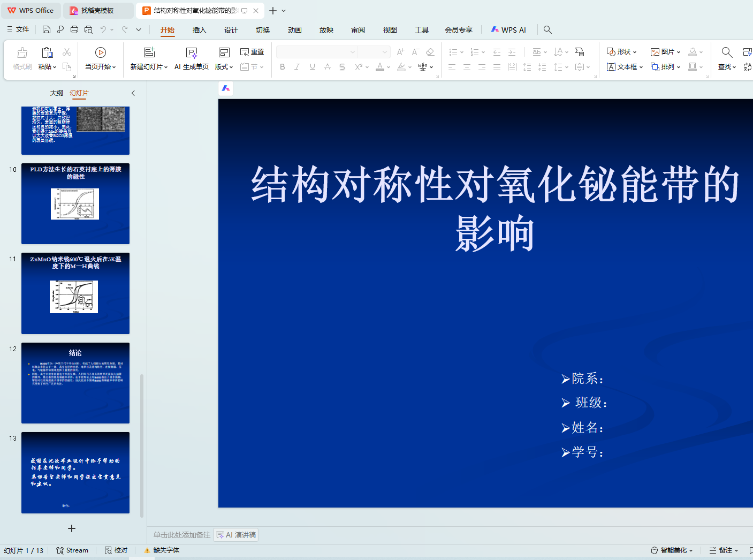Click the Save icon in quick access toolbar
Screen dimensions: 753x560
pyautogui.click(x=47, y=30)
